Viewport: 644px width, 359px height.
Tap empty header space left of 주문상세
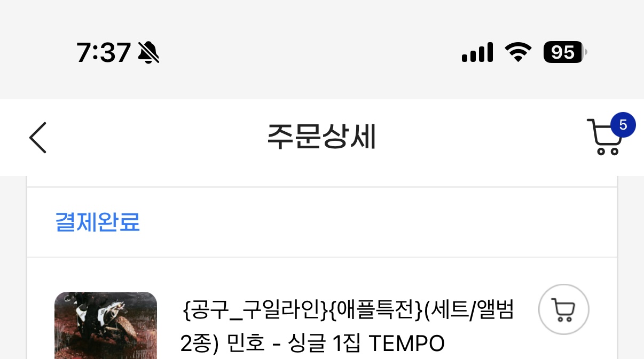tap(155, 138)
